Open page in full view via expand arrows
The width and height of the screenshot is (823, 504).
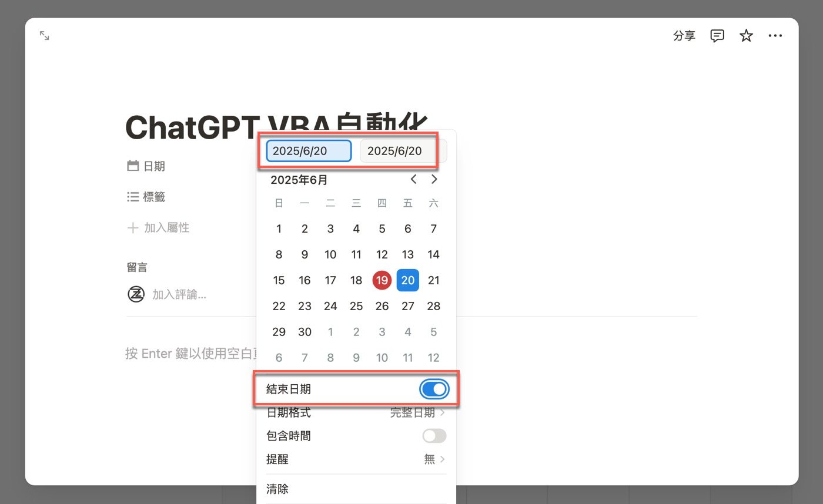(45, 36)
